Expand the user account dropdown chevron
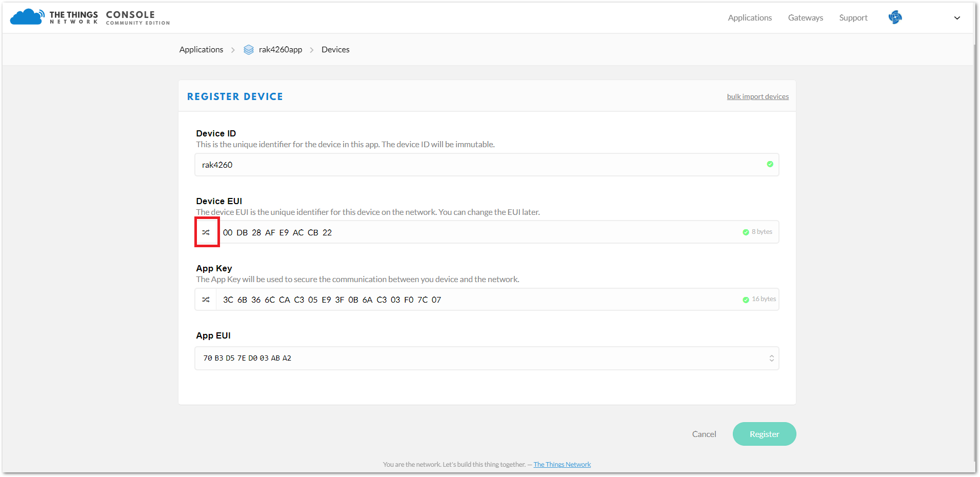The height and width of the screenshot is (477, 980). tap(957, 18)
